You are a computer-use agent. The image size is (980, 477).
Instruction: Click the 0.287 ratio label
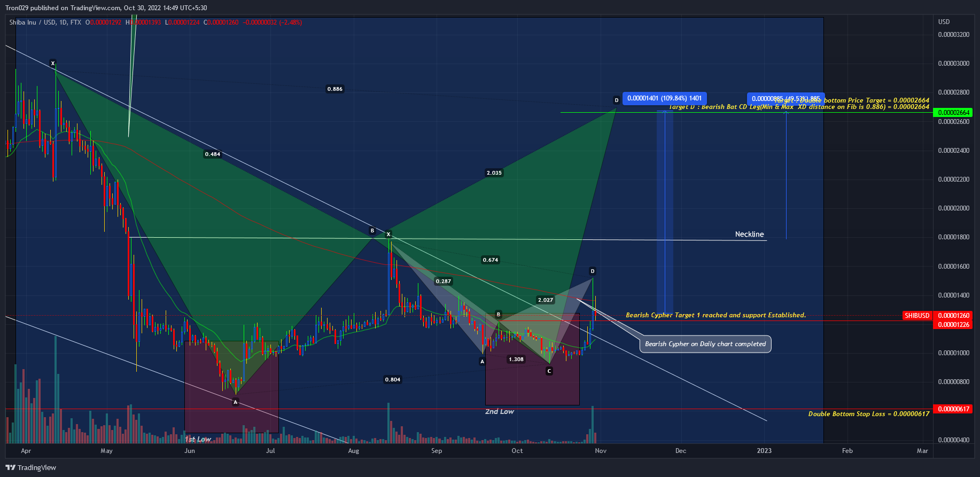(444, 281)
